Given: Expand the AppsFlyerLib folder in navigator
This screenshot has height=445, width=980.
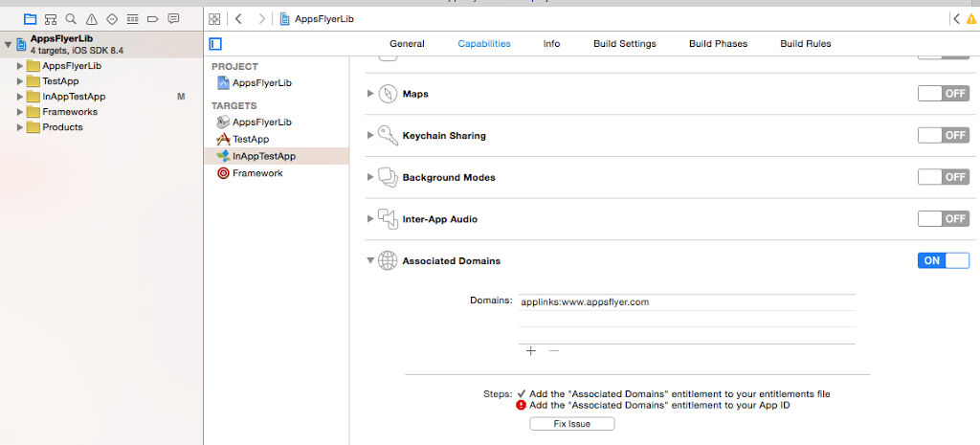Looking at the screenshot, I should tap(20, 66).
